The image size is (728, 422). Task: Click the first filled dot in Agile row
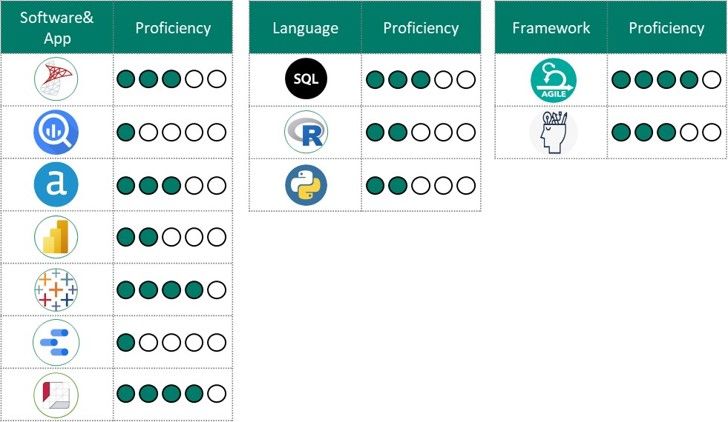[x=620, y=79]
